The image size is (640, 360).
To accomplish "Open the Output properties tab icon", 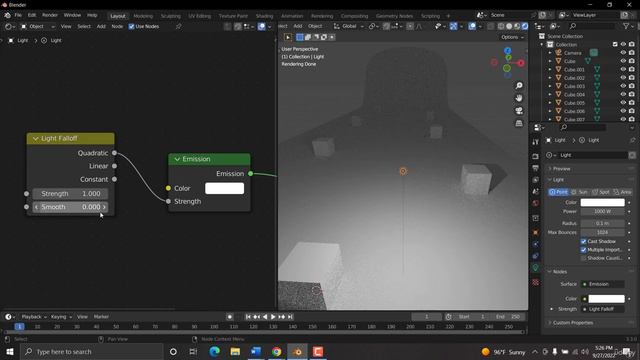I will pos(536,168).
